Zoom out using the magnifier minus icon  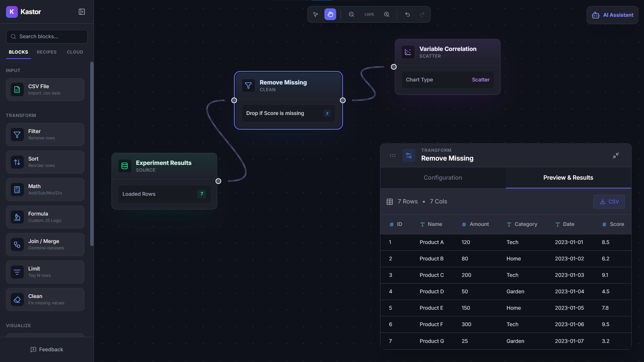[351, 14]
